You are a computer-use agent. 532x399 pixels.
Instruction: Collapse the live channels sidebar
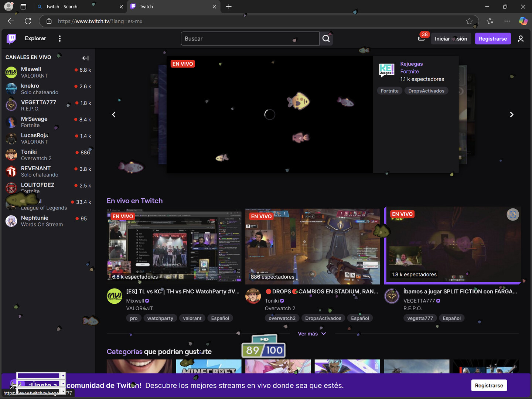click(85, 58)
